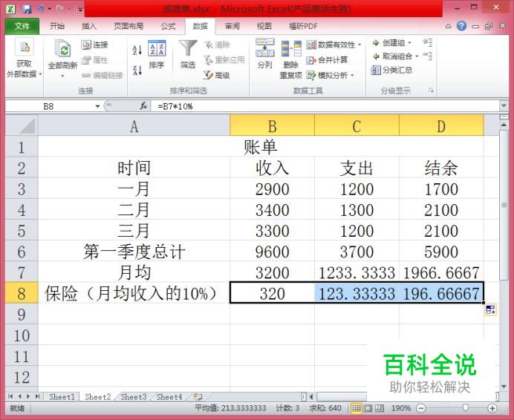514x420 pixels.
Task: Switch to Normal view in status bar
Action: coord(357,408)
